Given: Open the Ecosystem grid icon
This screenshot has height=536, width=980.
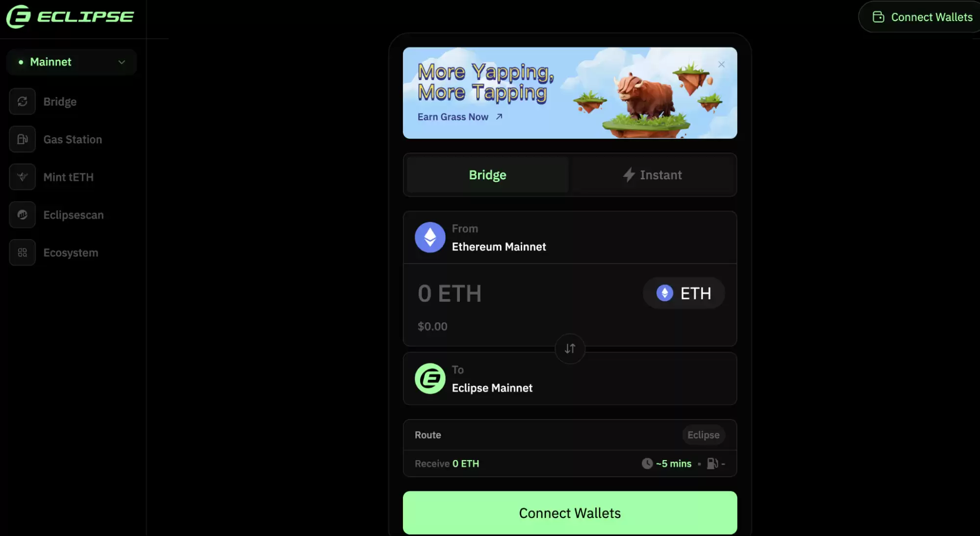Looking at the screenshot, I should [x=22, y=252].
